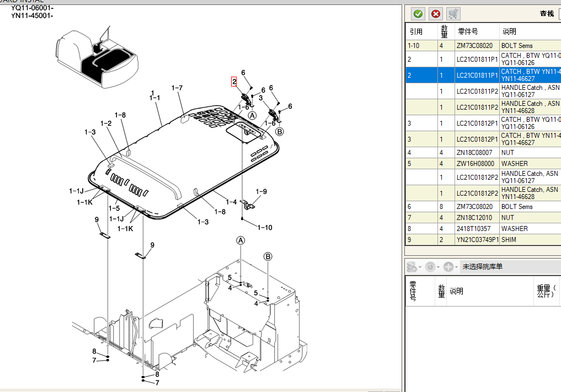
Task: Click callout 1-4 label in diagram
Action: point(231,202)
